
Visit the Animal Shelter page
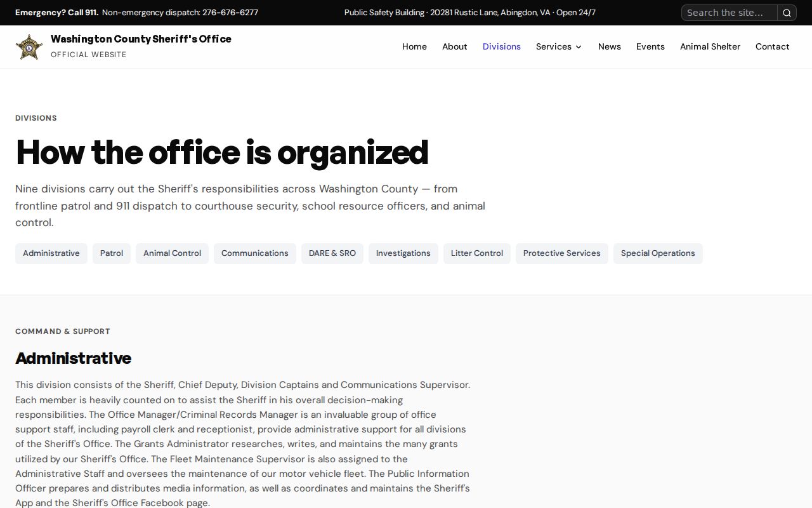[x=710, y=46]
